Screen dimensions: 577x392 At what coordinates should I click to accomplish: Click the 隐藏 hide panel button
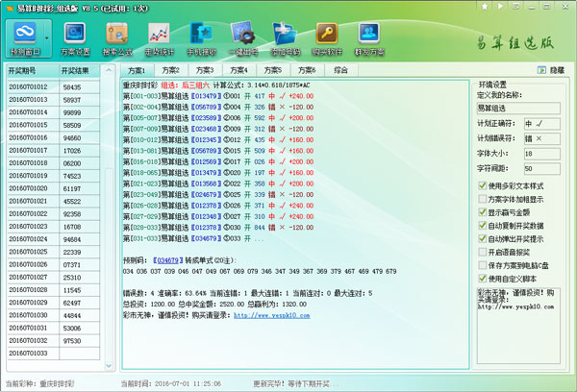[x=551, y=70]
